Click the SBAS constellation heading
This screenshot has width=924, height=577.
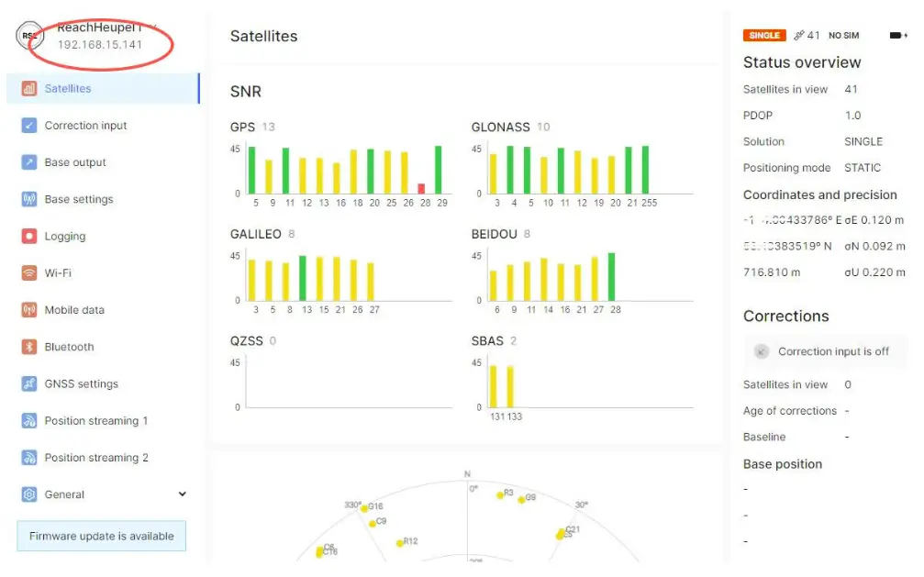[x=487, y=341]
